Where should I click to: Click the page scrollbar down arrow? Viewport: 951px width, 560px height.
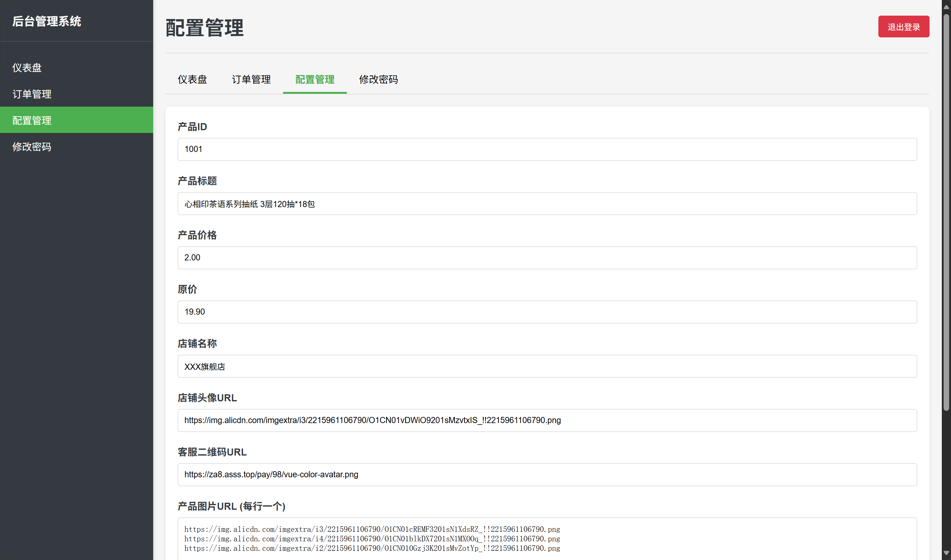coord(946,554)
